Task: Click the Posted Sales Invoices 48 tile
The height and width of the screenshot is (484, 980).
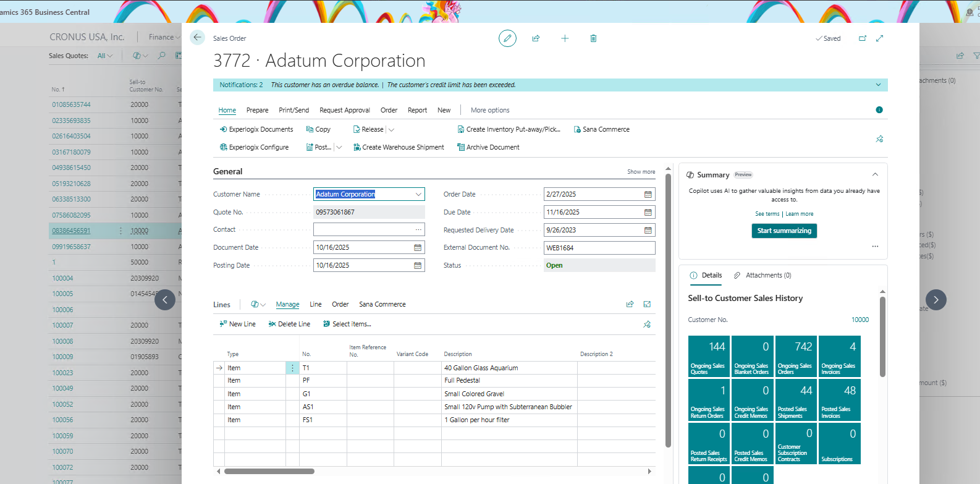Action: (x=840, y=400)
